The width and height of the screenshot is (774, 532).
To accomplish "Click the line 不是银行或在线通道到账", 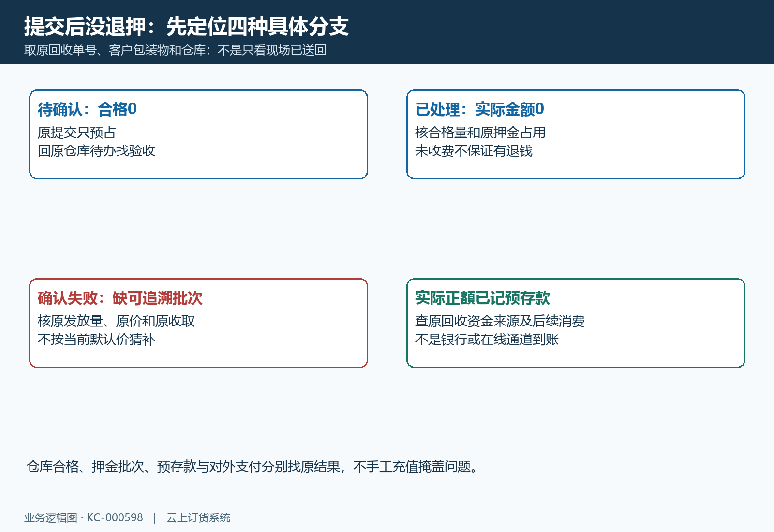I will pos(487,340).
